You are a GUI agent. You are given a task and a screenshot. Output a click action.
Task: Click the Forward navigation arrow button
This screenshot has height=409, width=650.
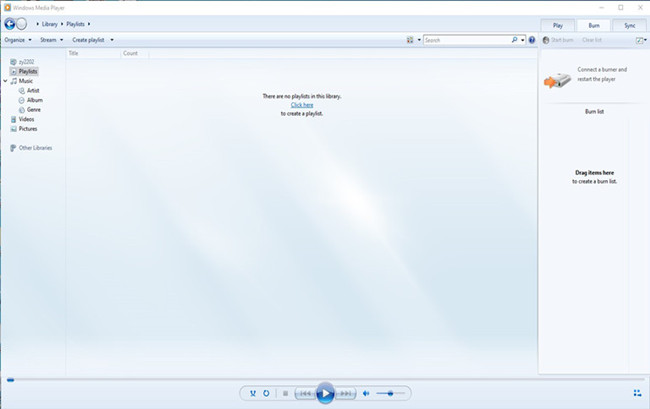[22, 24]
